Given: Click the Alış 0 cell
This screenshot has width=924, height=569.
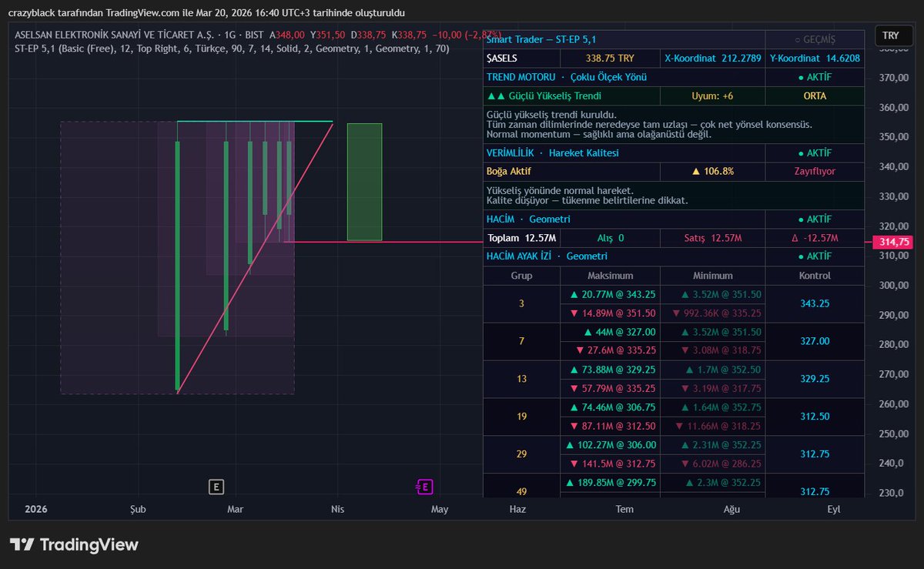Looking at the screenshot, I should (610, 238).
